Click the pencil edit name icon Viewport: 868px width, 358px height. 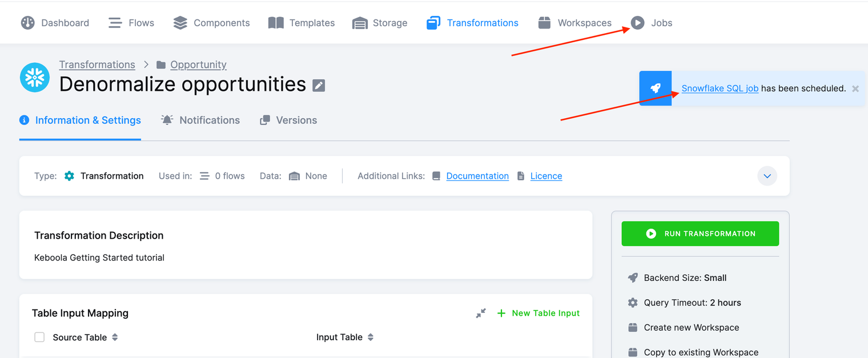coord(319,86)
